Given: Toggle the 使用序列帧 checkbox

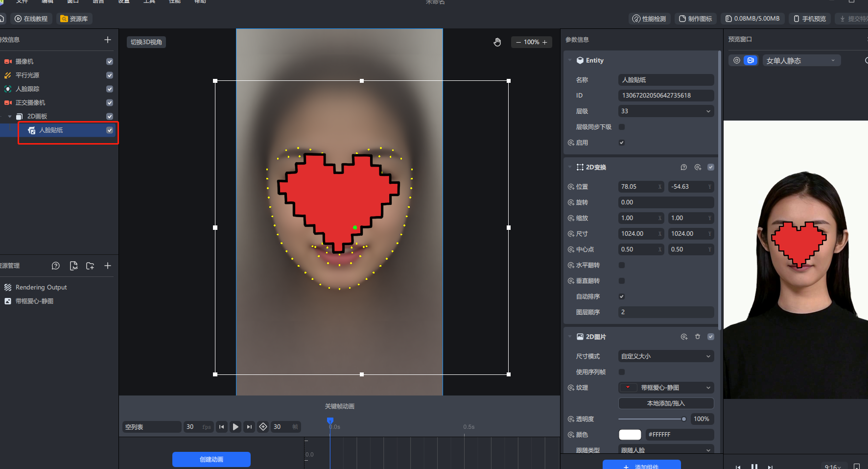Looking at the screenshot, I should 622,372.
